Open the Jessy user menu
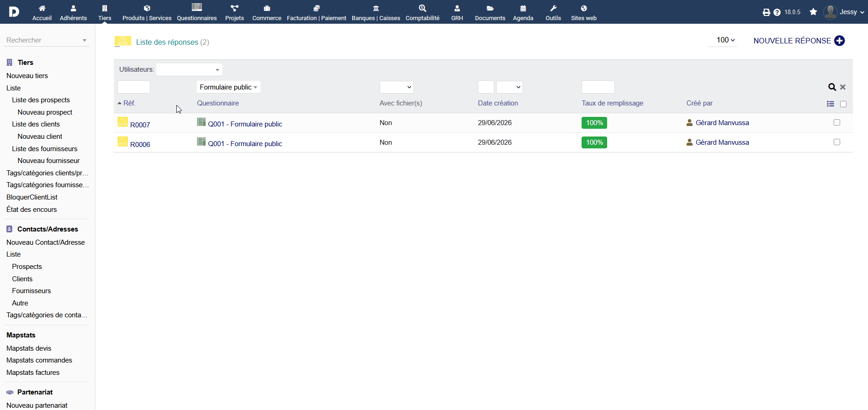This screenshot has height=410, width=868. (844, 12)
